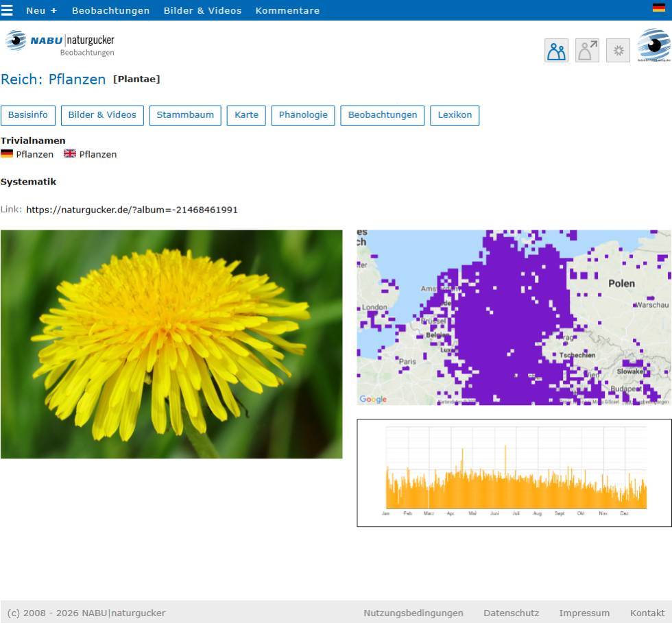Switch to the Stammbaum tab
This screenshot has height=623, width=672.
tap(185, 115)
